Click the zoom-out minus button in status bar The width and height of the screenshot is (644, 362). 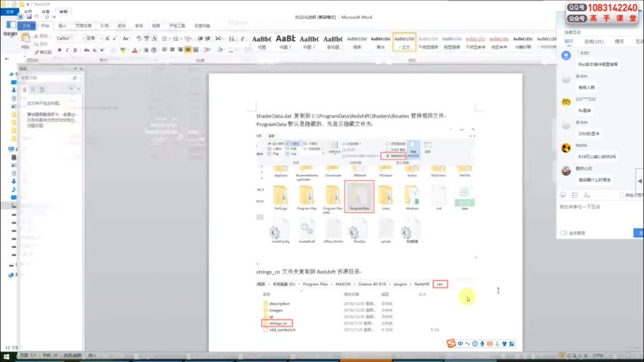608,355
